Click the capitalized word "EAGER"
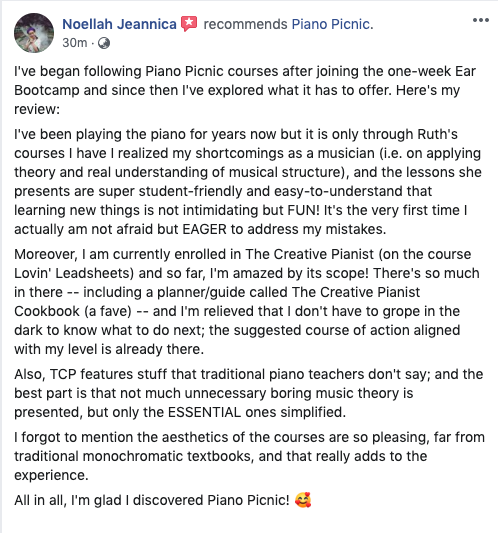Viewport: 498px width, 533px height. (204, 229)
